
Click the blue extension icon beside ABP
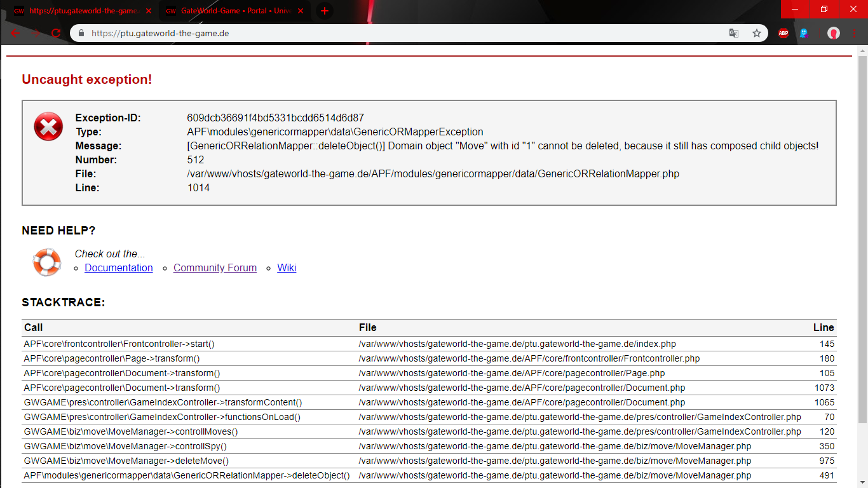[804, 34]
